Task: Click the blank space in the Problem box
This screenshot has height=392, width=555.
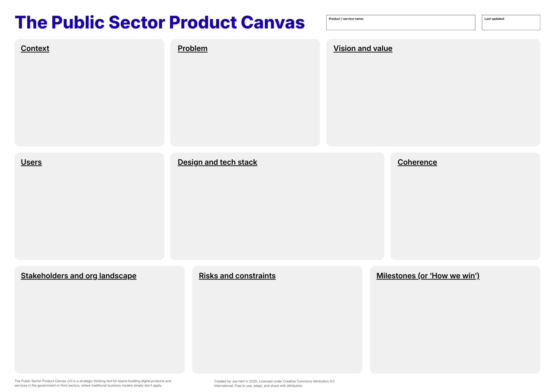Action: click(x=245, y=100)
